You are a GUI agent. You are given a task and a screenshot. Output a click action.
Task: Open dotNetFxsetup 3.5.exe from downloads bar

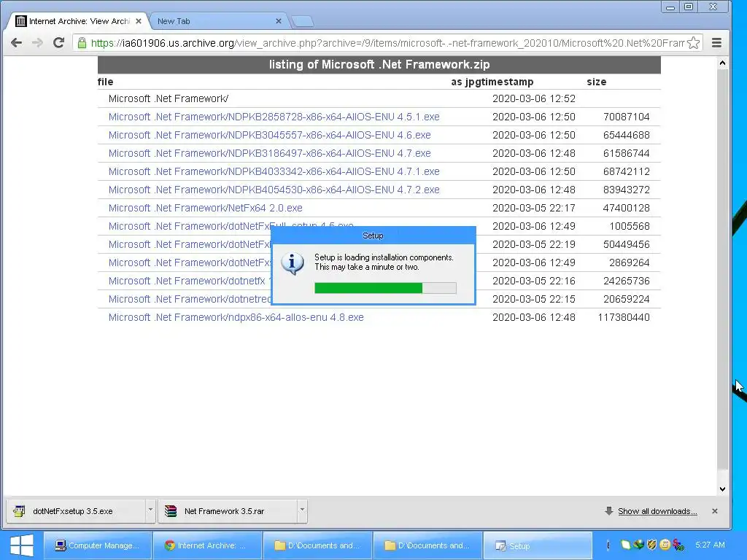point(76,510)
